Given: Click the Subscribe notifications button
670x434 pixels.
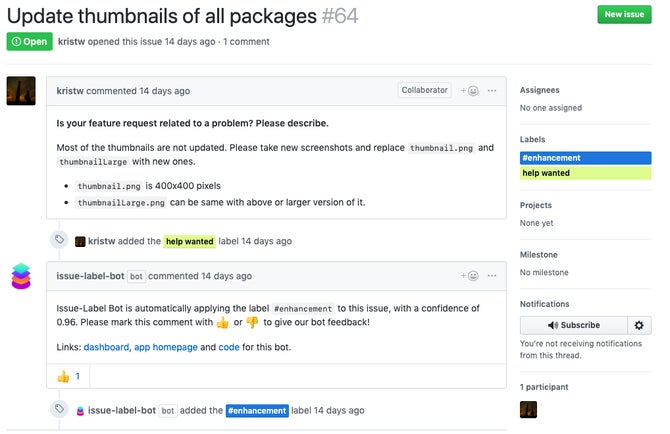Looking at the screenshot, I should tap(574, 326).
